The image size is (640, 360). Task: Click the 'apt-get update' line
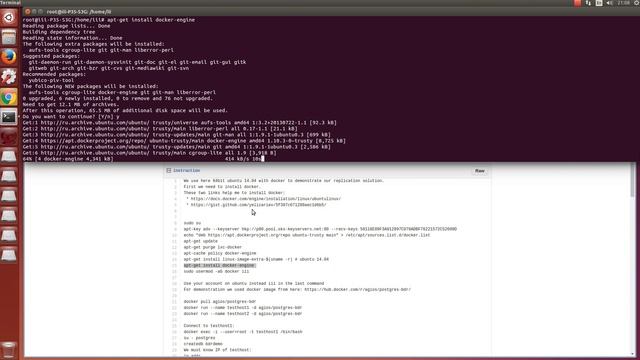(200, 241)
